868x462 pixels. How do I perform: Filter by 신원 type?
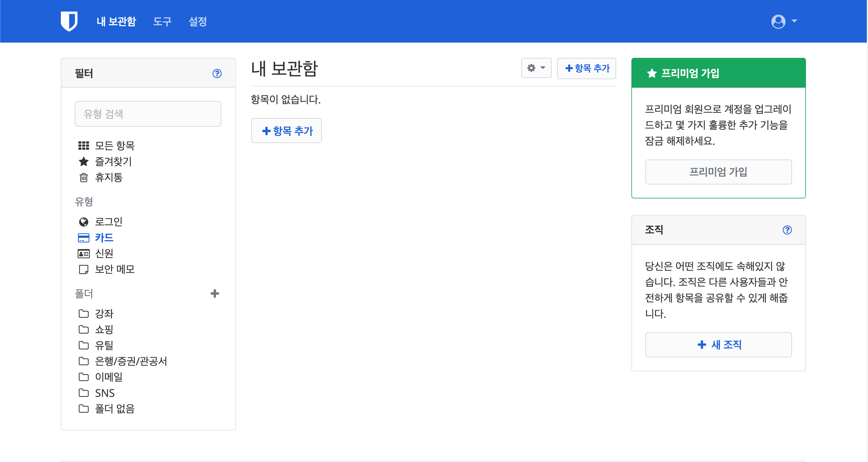104,253
